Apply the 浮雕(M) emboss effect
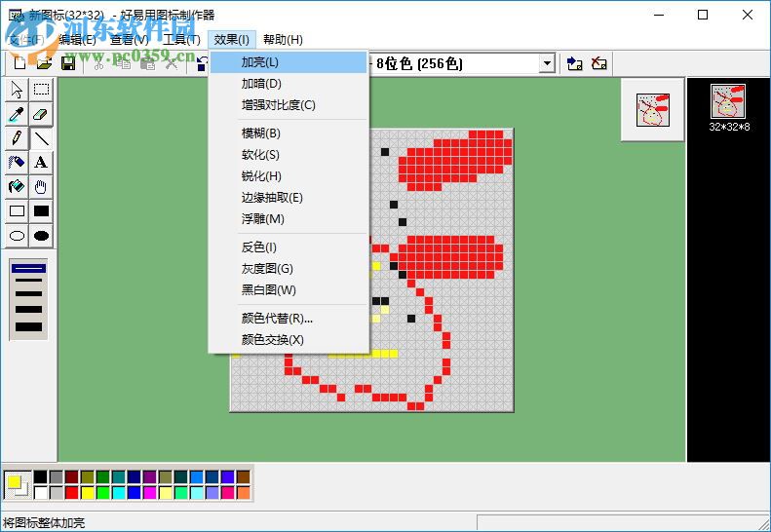 coord(289,219)
